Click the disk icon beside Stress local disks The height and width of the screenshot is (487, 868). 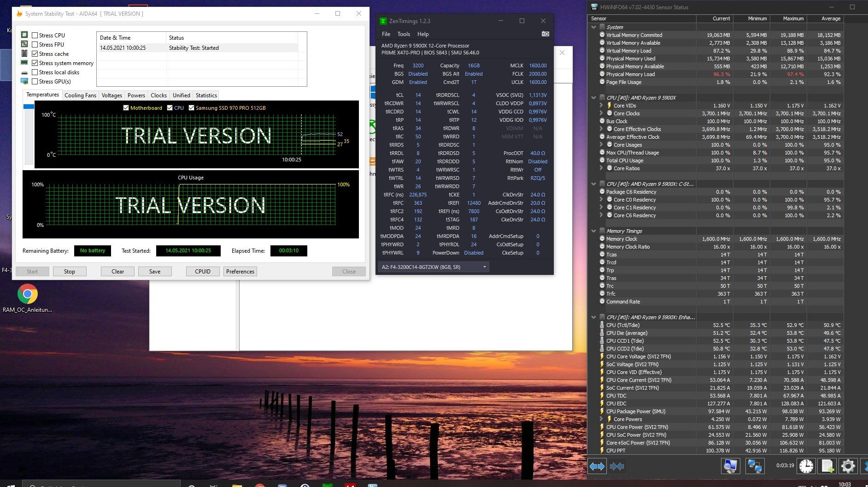tap(24, 72)
